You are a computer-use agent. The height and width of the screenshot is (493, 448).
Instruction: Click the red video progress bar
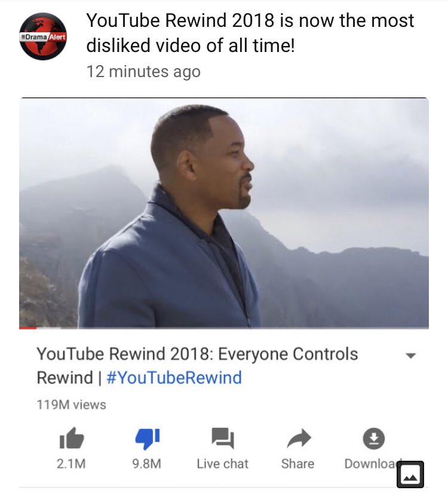[x=27, y=328]
